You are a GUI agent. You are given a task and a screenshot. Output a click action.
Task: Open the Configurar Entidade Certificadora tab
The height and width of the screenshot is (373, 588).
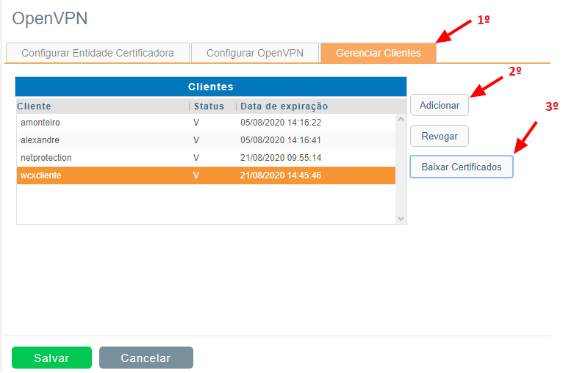point(98,53)
